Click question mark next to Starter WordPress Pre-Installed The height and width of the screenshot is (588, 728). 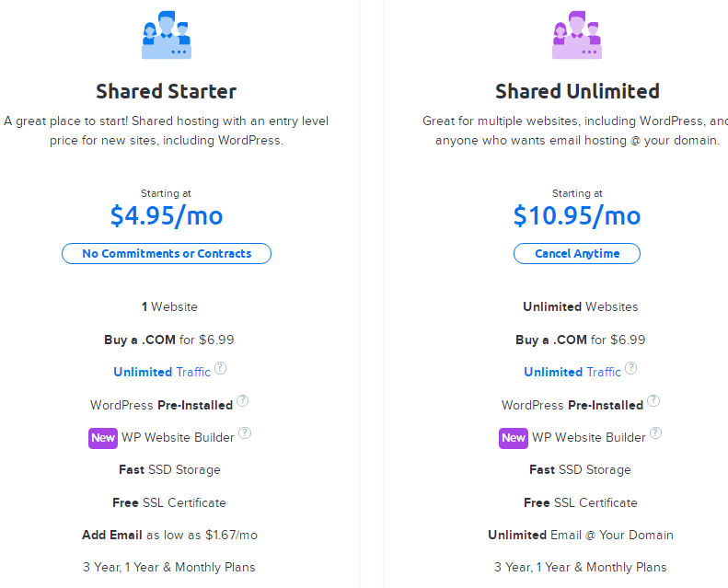click(243, 401)
